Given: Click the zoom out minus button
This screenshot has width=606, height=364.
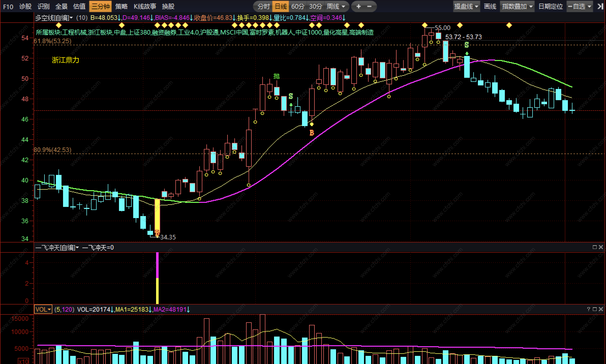Looking at the screenshot, I should pyautogui.click(x=369, y=6).
